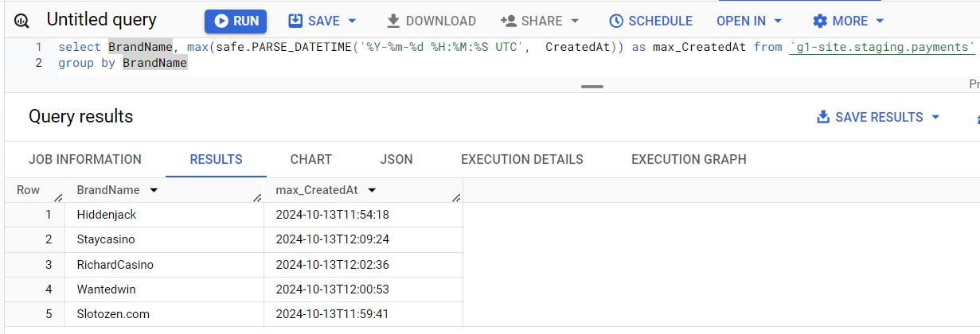Image resolution: width=980 pixels, height=334 pixels.
Task: Click the Query results heading
Action: [x=81, y=117]
